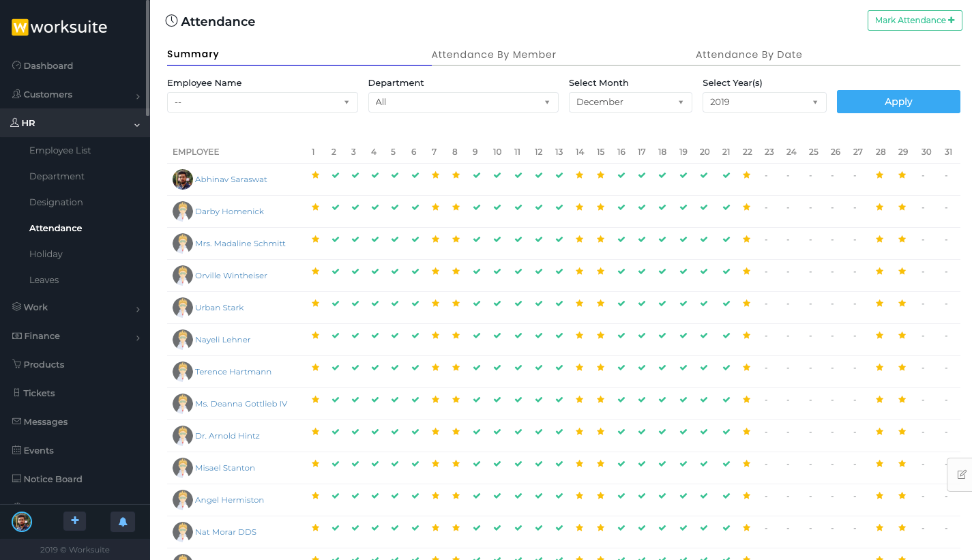Click the Mark Attendance button

tap(915, 20)
